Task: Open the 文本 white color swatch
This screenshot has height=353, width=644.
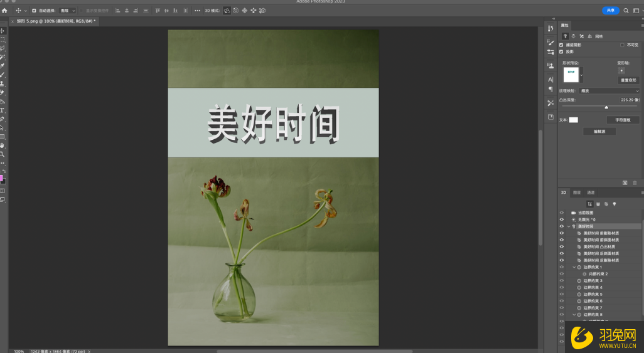Action: 573,120
